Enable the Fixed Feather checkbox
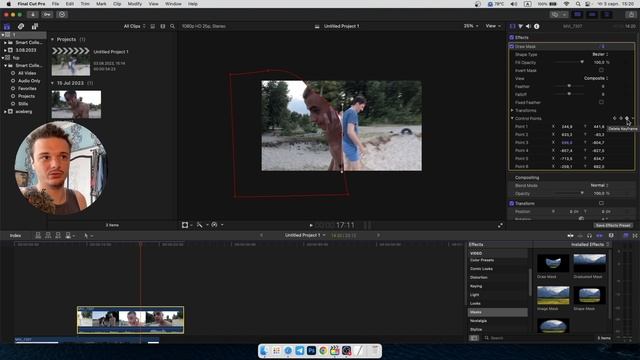 pos(601,102)
